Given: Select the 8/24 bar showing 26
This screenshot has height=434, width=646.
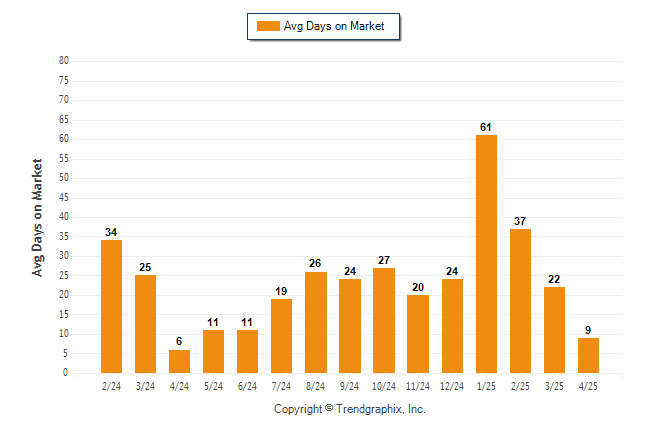Looking at the screenshot, I should click(316, 322).
